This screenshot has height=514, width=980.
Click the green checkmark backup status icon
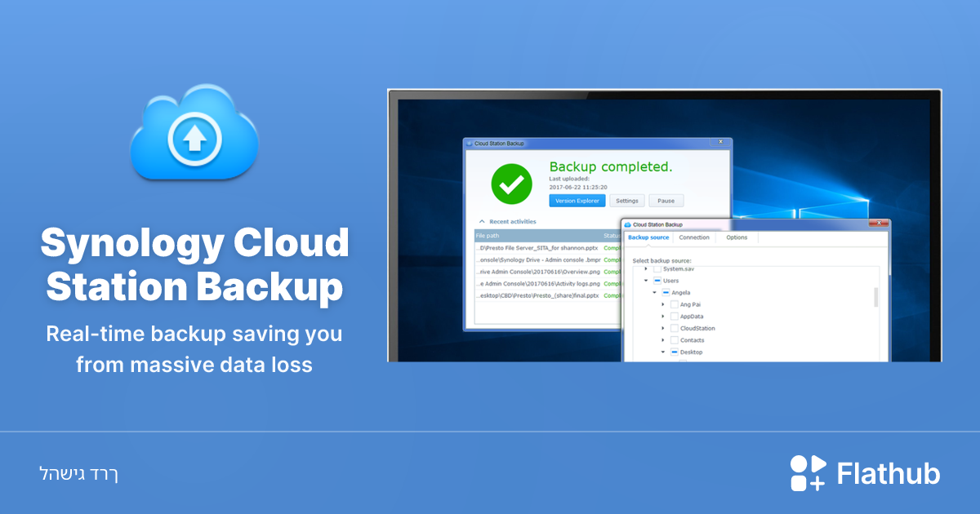[511, 184]
